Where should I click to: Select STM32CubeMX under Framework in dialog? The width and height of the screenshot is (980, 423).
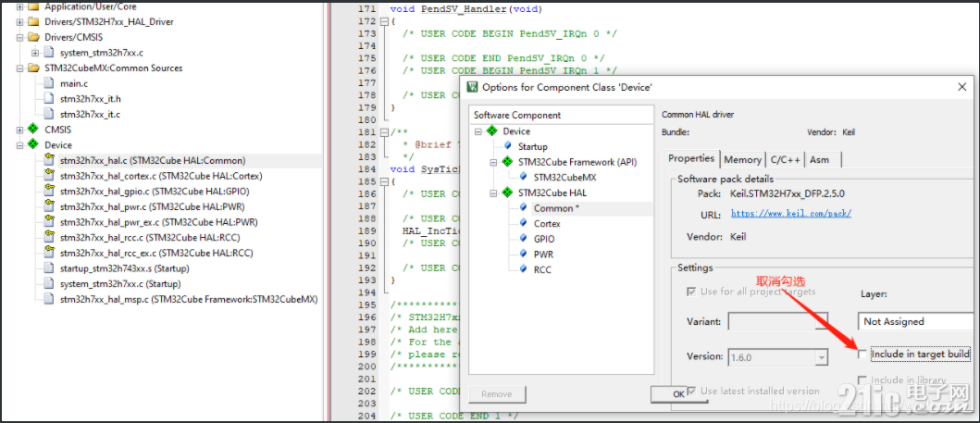click(x=565, y=178)
